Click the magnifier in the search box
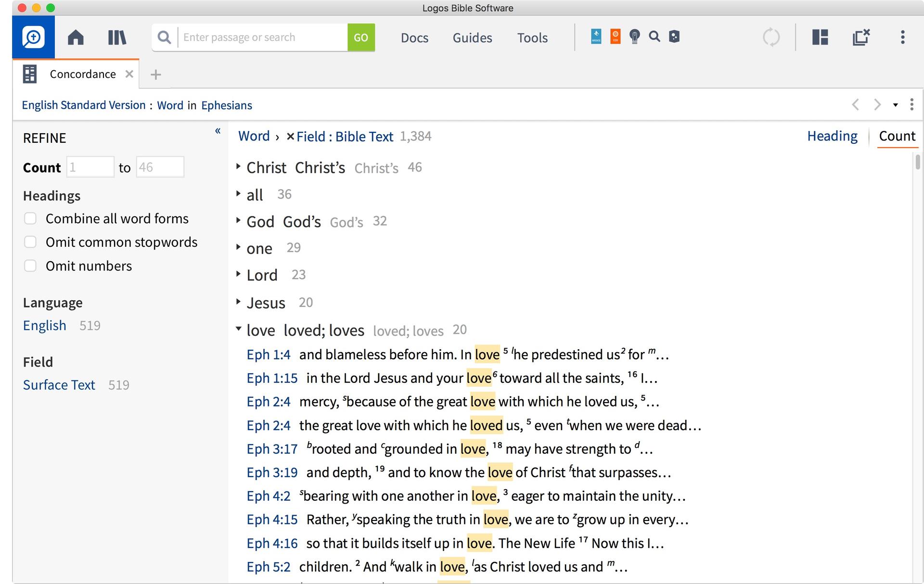 click(x=164, y=38)
